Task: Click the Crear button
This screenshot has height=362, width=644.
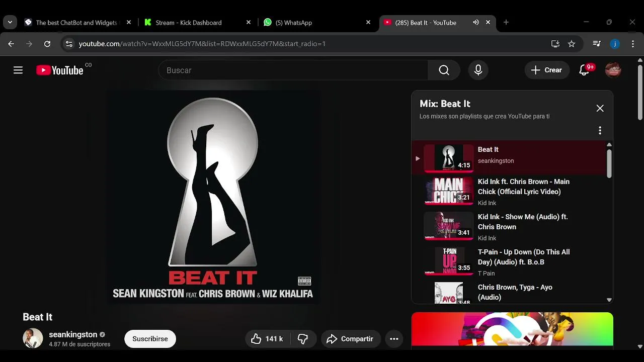Action: (547, 70)
